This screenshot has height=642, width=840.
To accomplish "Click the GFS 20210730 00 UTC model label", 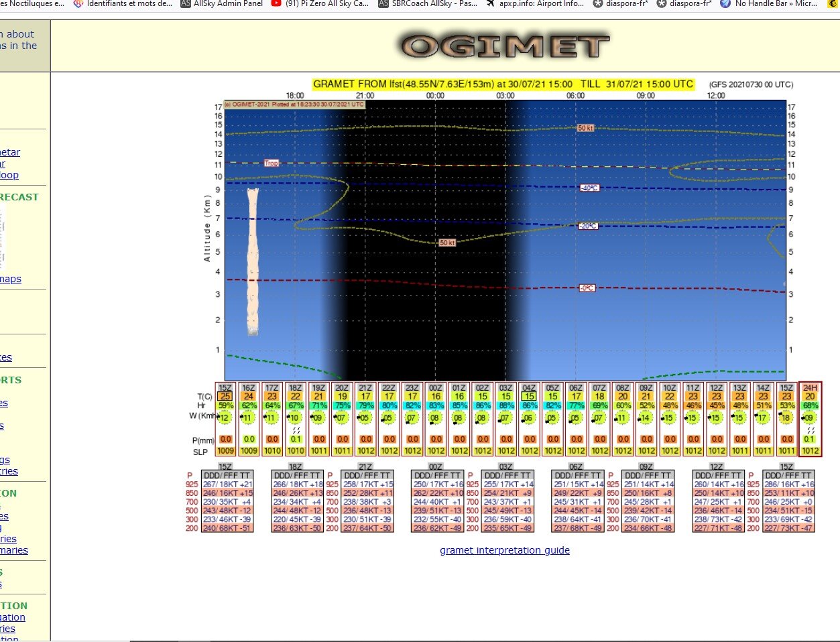I will click(751, 85).
